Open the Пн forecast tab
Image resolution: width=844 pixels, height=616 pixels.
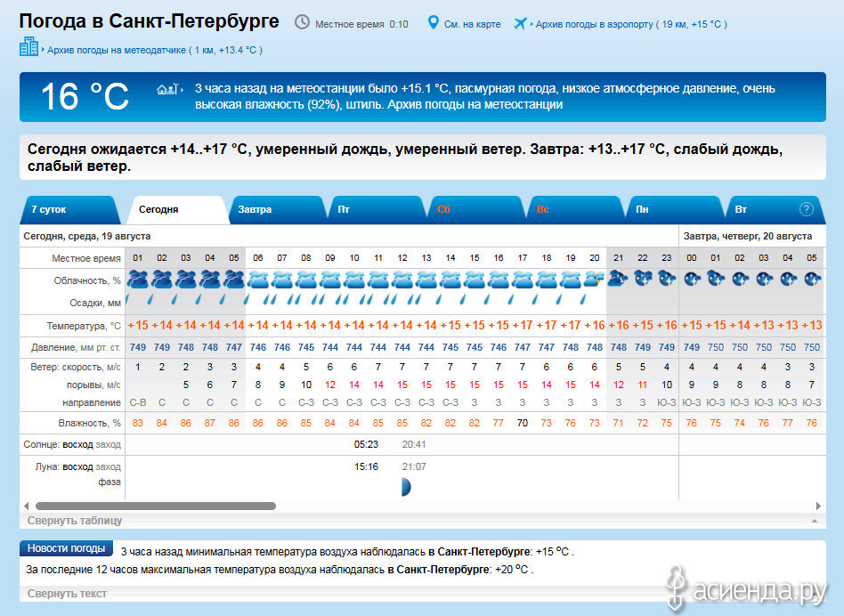674,210
